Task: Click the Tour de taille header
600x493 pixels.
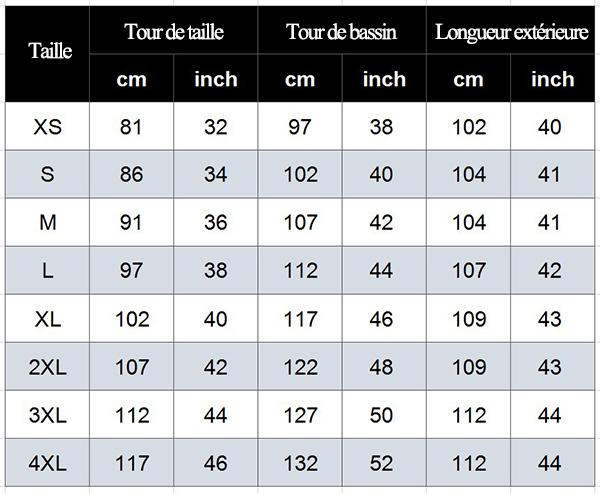Action: [x=174, y=30]
